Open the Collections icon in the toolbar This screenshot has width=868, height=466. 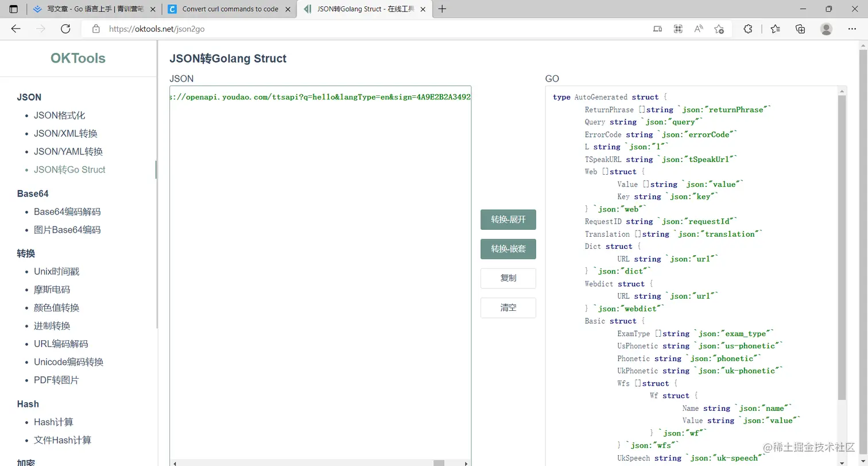click(800, 29)
